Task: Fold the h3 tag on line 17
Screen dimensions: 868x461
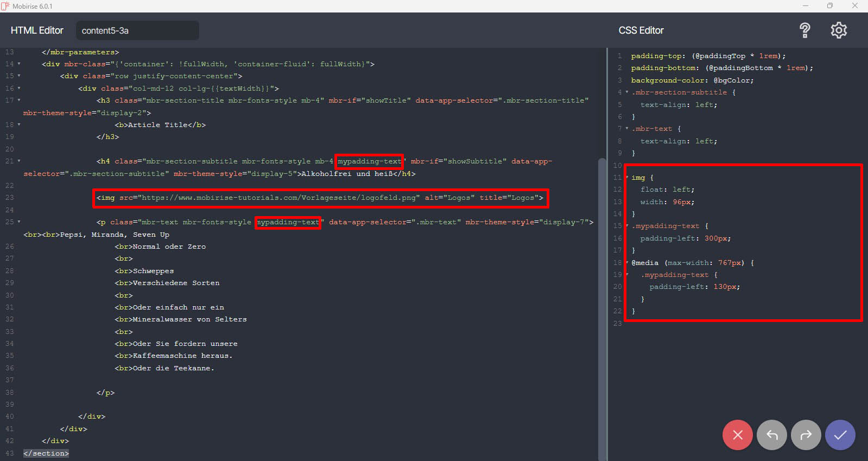Action: click(x=19, y=100)
